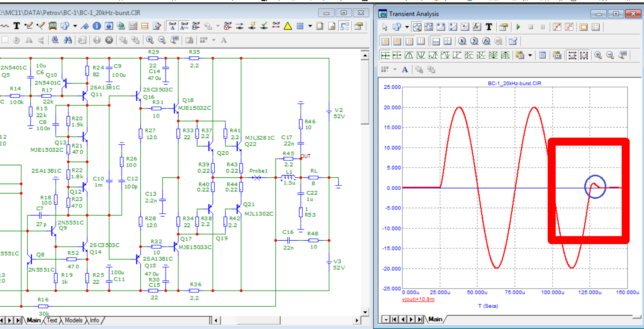Click the vertical tag mode icon
644x329 pixels.
453,27
